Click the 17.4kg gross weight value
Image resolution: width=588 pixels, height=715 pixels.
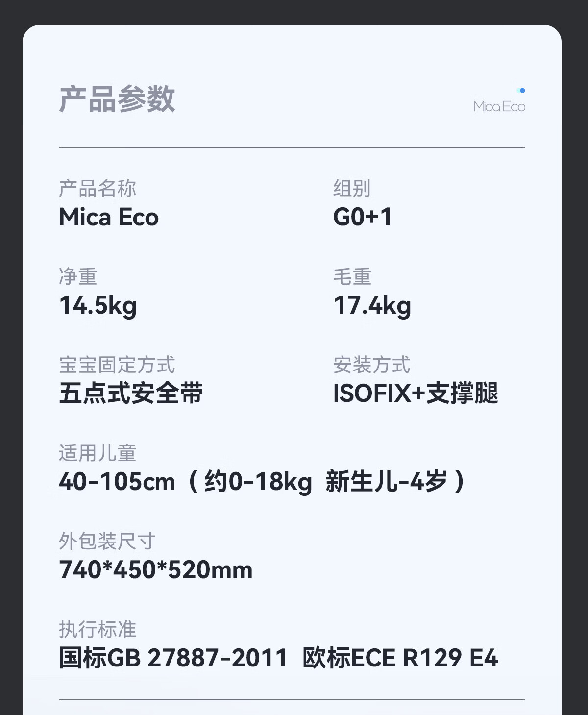pos(372,305)
